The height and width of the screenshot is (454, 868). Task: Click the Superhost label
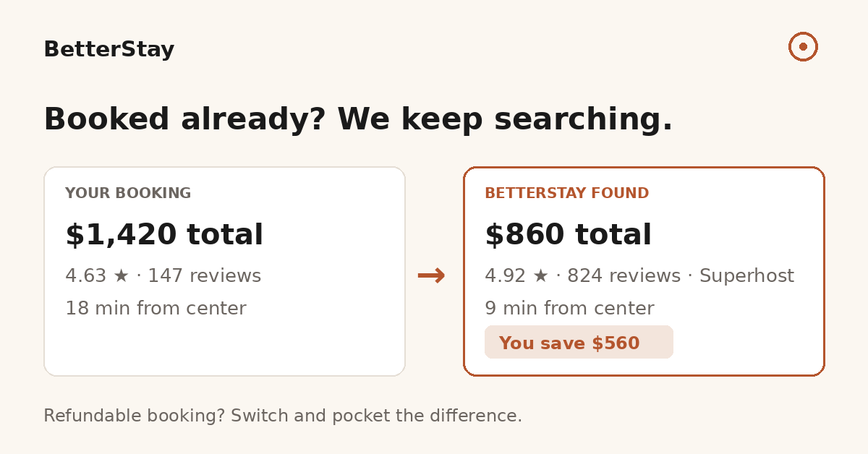click(746, 276)
